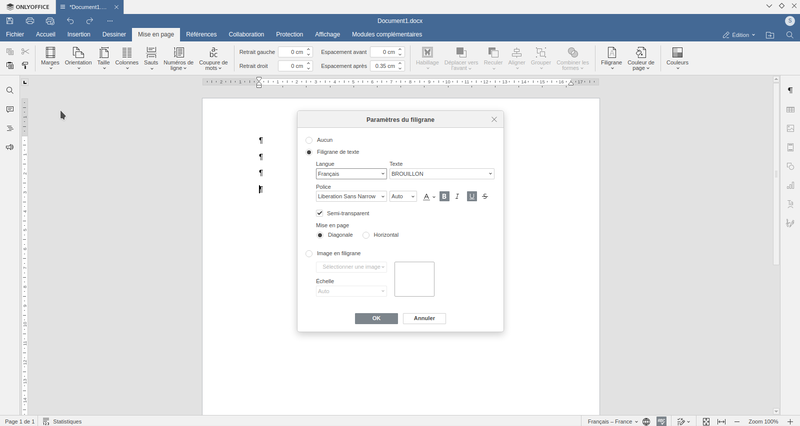This screenshot has width=800, height=426.
Task: Click the Filigrane ribbon icon
Action: pyautogui.click(x=611, y=53)
